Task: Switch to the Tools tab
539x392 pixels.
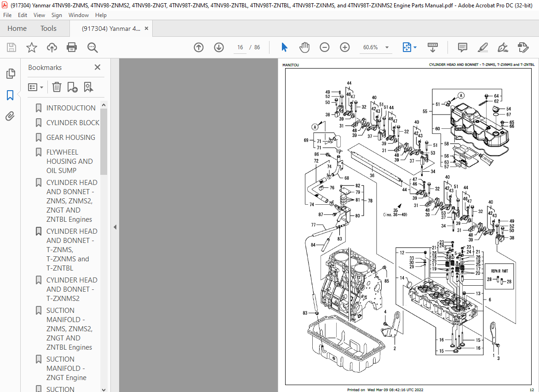Action: (x=48, y=29)
